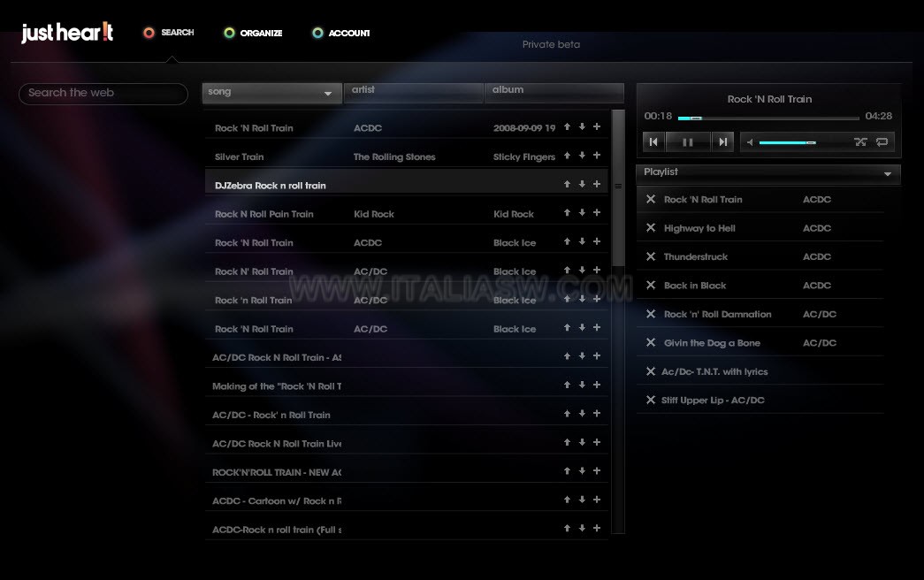This screenshot has height=580, width=924.
Task: Seek in the song progress bar
Action: (768, 118)
